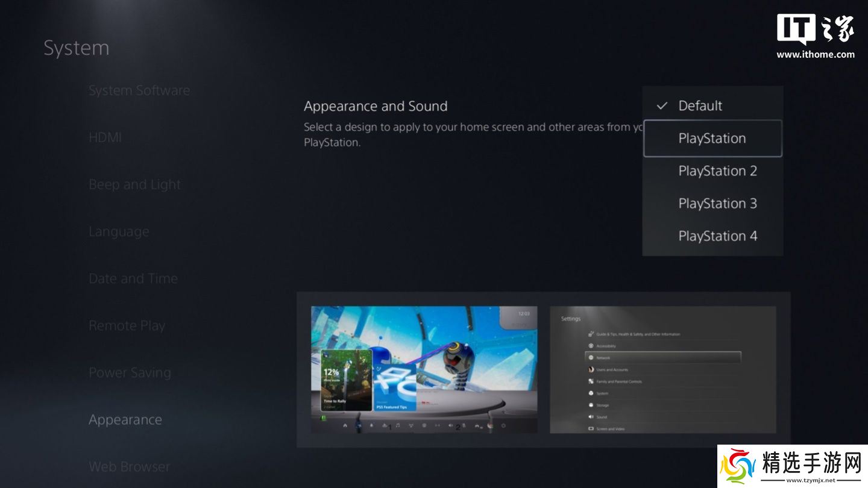Open the Appearance section in the sidebar

[125, 420]
